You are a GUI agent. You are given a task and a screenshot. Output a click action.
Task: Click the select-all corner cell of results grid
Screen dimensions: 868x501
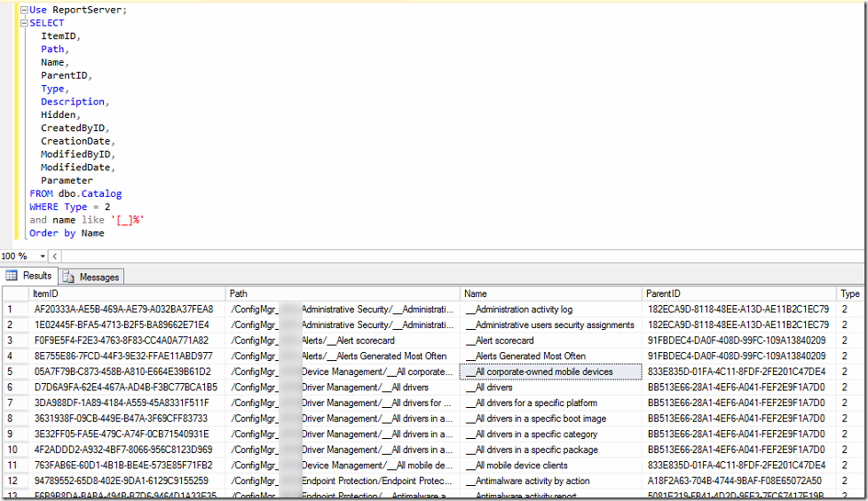pyautogui.click(x=12, y=294)
